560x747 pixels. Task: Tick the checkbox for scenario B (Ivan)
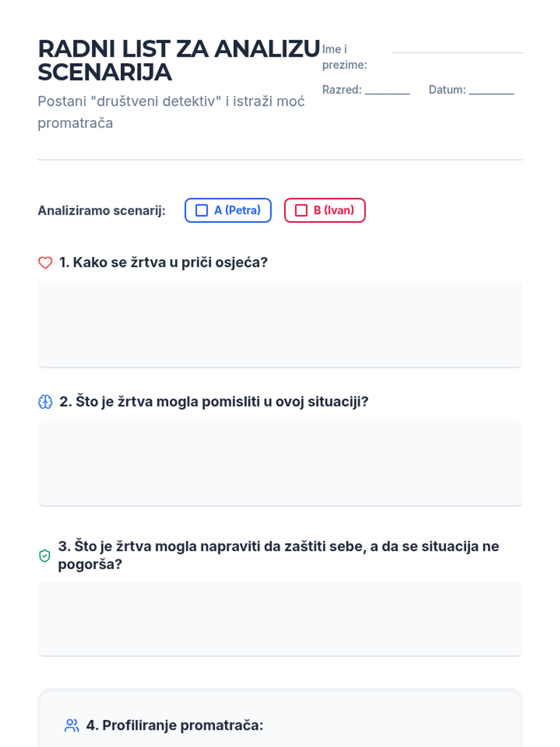tap(301, 211)
